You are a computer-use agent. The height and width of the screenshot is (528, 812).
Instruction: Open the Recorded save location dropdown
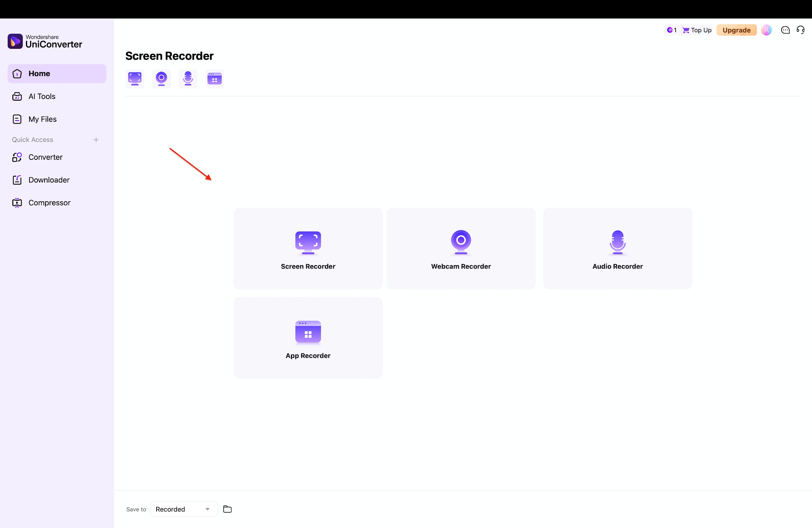184,509
